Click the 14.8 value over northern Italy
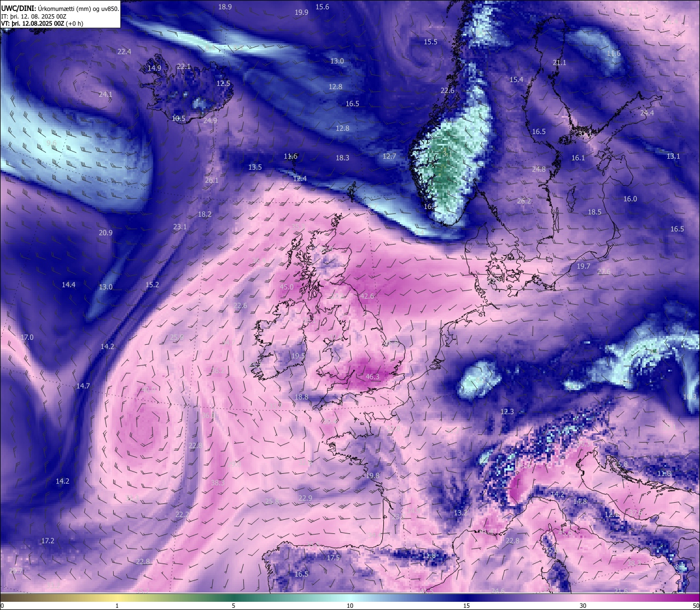Viewport: 700px width, 610px height. pos(580,501)
